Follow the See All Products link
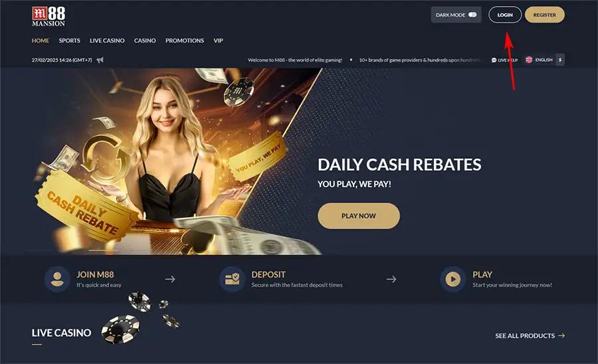 tap(530, 336)
